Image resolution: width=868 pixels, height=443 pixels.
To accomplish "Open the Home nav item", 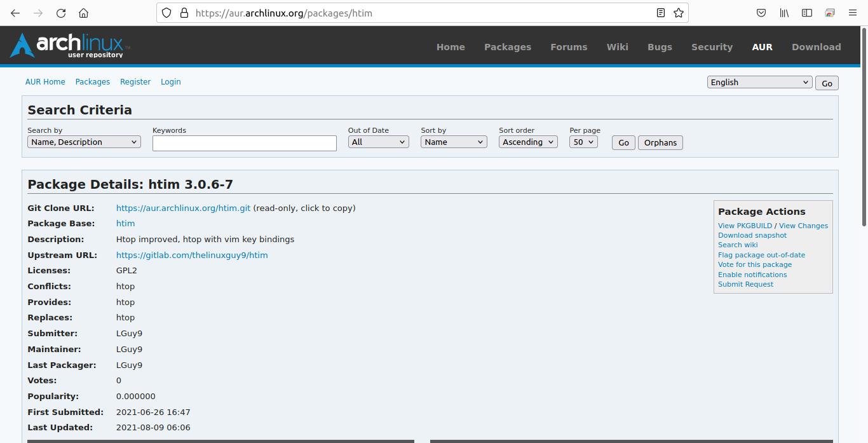I will (x=451, y=47).
